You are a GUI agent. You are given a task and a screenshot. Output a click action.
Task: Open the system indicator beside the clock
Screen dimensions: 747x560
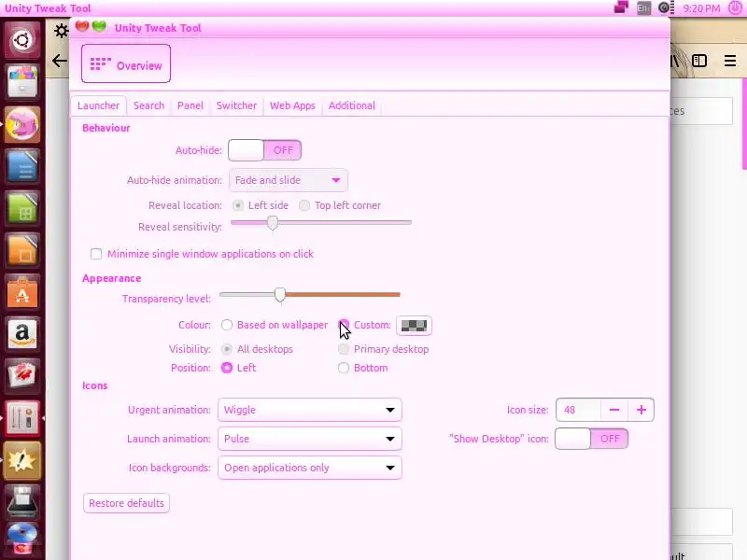click(x=666, y=8)
